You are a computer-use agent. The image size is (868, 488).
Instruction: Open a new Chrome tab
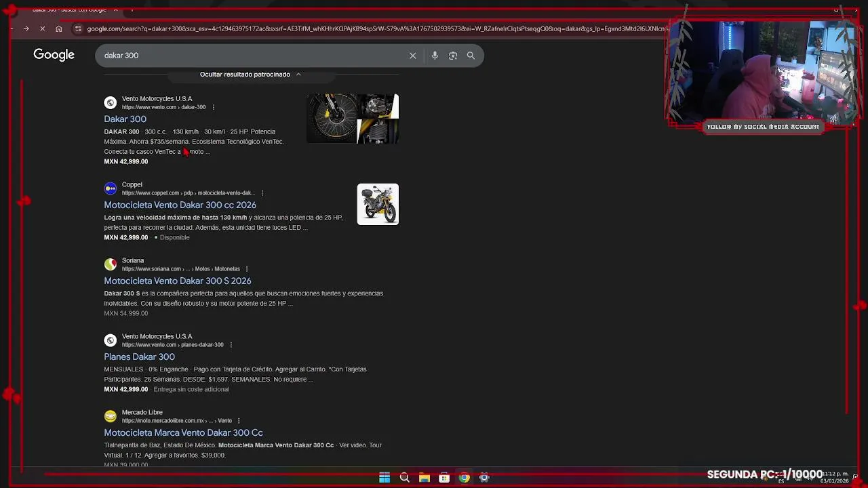[132, 10]
